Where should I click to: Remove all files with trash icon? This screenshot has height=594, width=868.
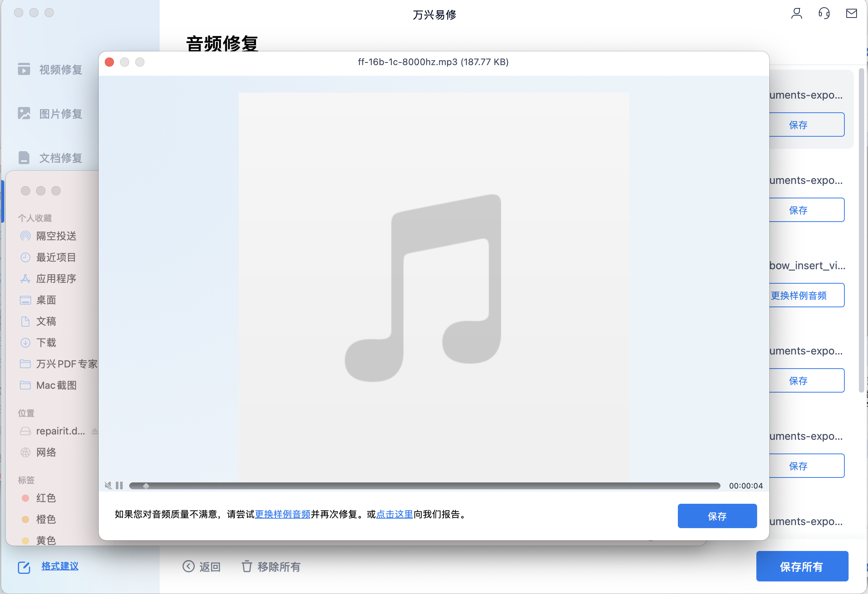[247, 567]
